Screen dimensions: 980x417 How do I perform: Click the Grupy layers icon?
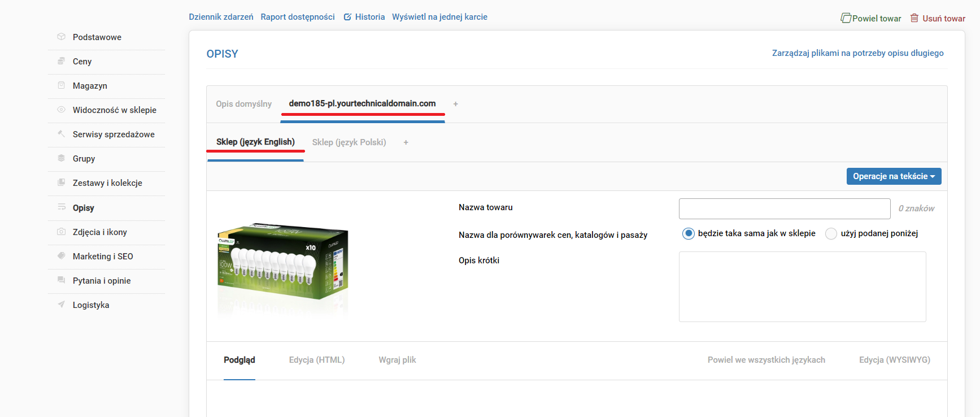(x=61, y=158)
